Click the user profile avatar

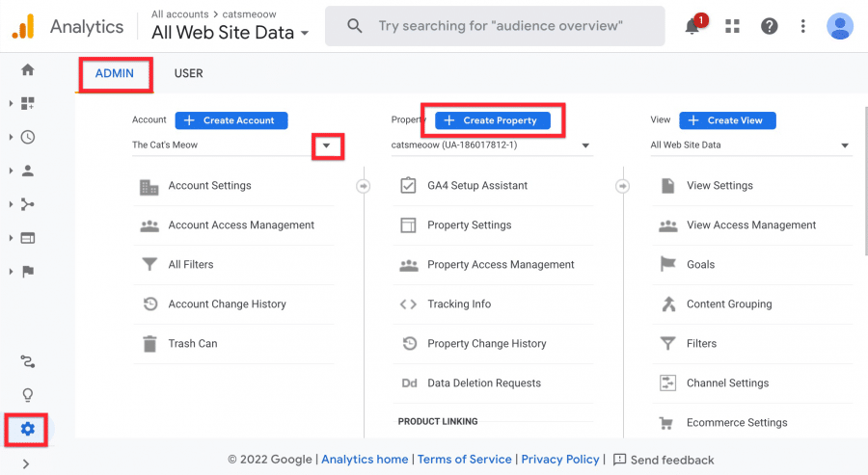tap(840, 26)
